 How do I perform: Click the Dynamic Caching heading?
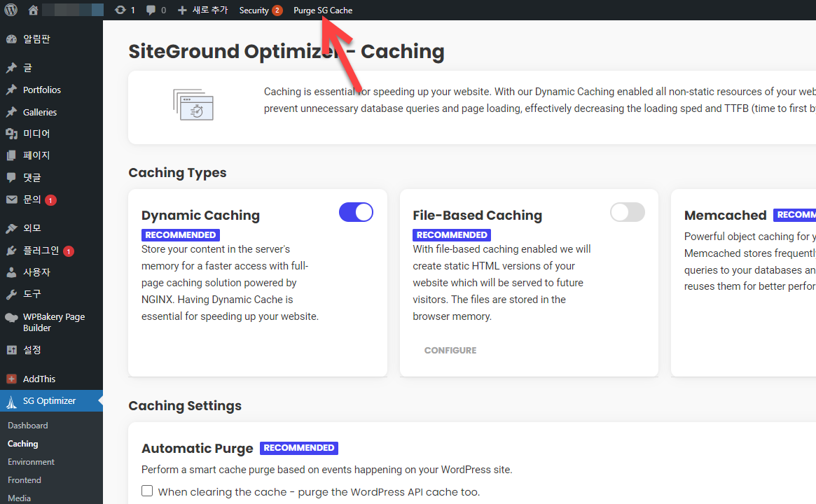(200, 216)
